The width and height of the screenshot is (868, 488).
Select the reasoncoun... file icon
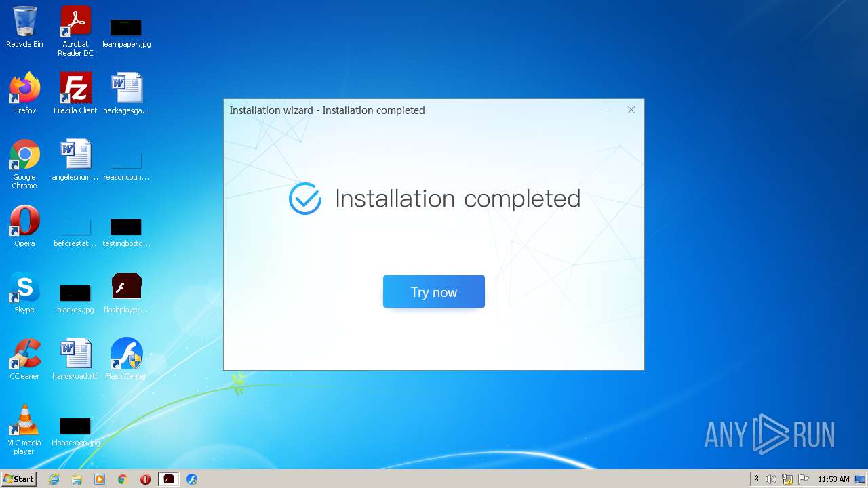click(126, 166)
